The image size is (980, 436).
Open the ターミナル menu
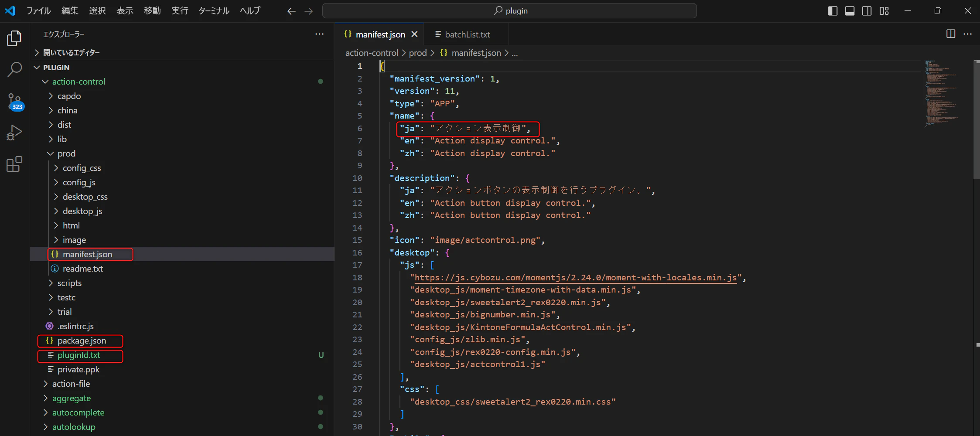pyautogui.click(x=214, y=11)
